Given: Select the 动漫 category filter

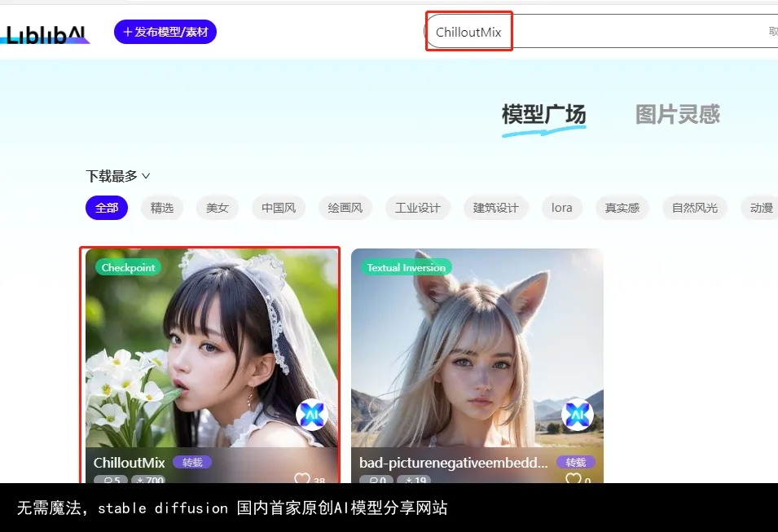Looking at the screenshot, I should (761, 208).
